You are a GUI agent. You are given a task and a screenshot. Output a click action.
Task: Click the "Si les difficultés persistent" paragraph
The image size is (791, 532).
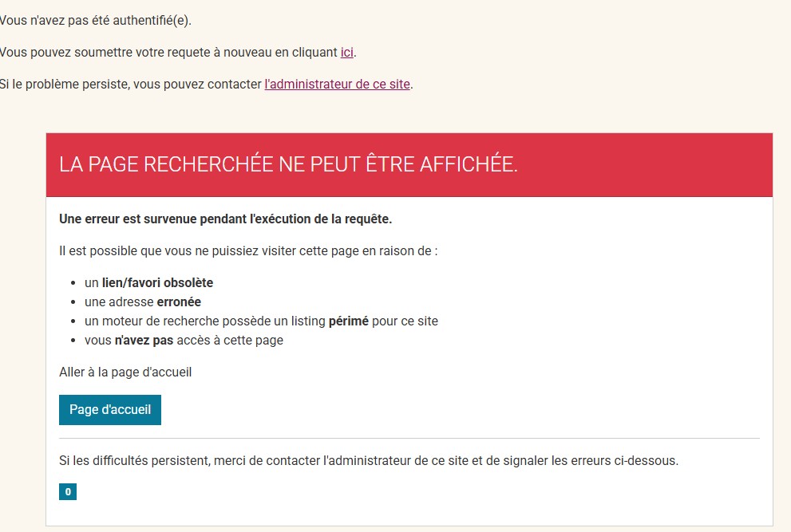pos(368,461)
